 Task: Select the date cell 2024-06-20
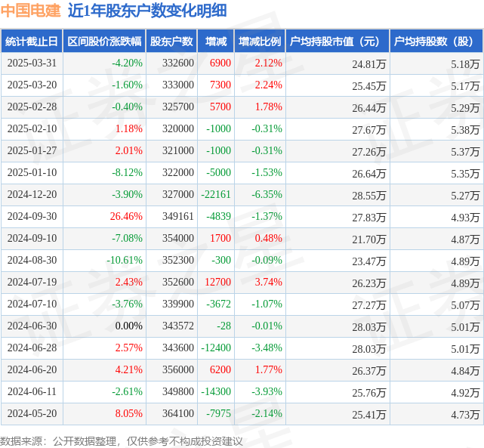coord(32,369)
